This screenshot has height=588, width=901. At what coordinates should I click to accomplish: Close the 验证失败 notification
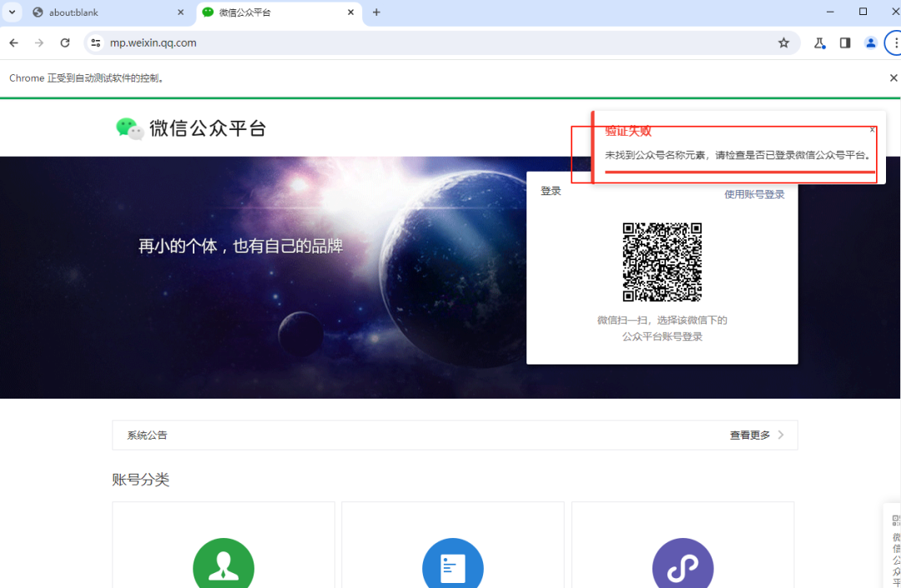[x=873, y=130]
